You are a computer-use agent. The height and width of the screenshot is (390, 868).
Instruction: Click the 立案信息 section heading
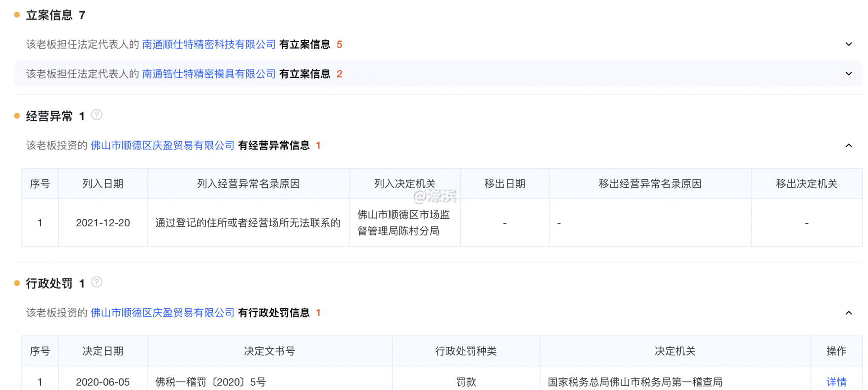point(49,15)
